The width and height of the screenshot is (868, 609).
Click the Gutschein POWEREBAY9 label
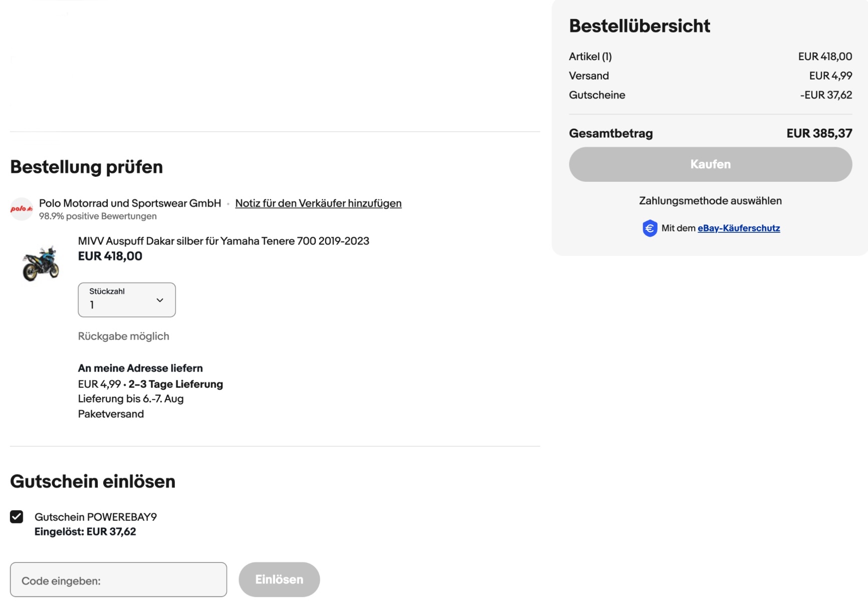[96, 517]
